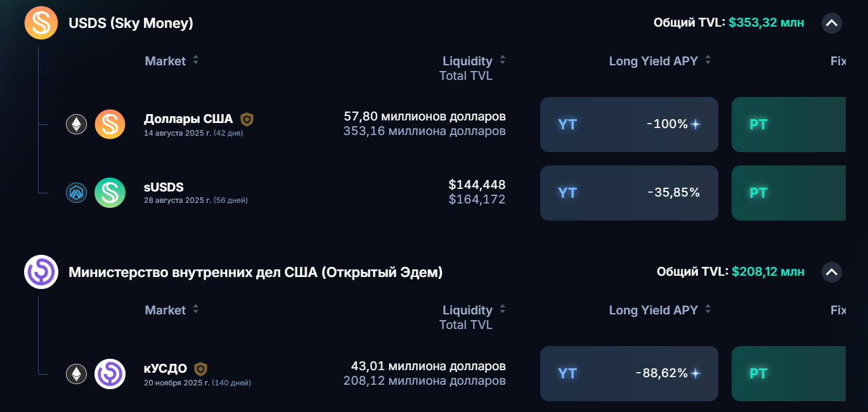Screen dimensions: 868x412
Task: Click the purple Открытый Эдем logo
Action: pos(41,272)
